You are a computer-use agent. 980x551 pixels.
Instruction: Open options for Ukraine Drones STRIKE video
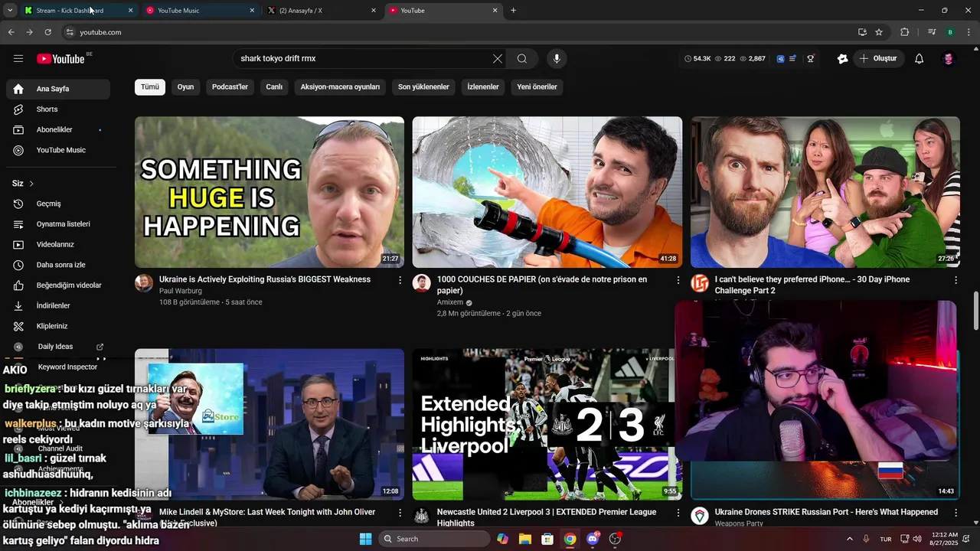955,513
